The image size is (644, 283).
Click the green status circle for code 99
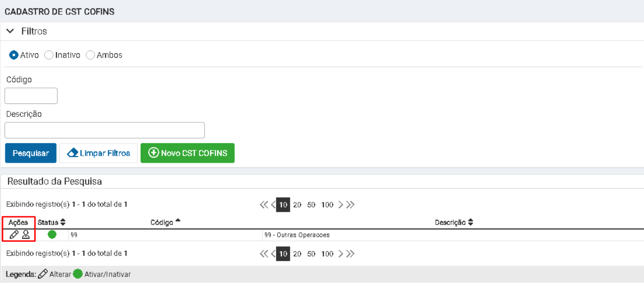52,235
